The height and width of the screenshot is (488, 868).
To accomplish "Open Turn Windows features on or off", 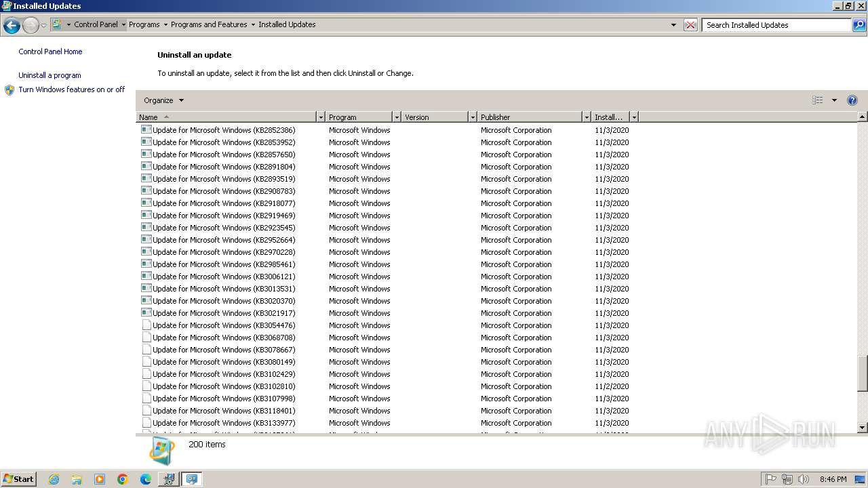I will point(72,89).
